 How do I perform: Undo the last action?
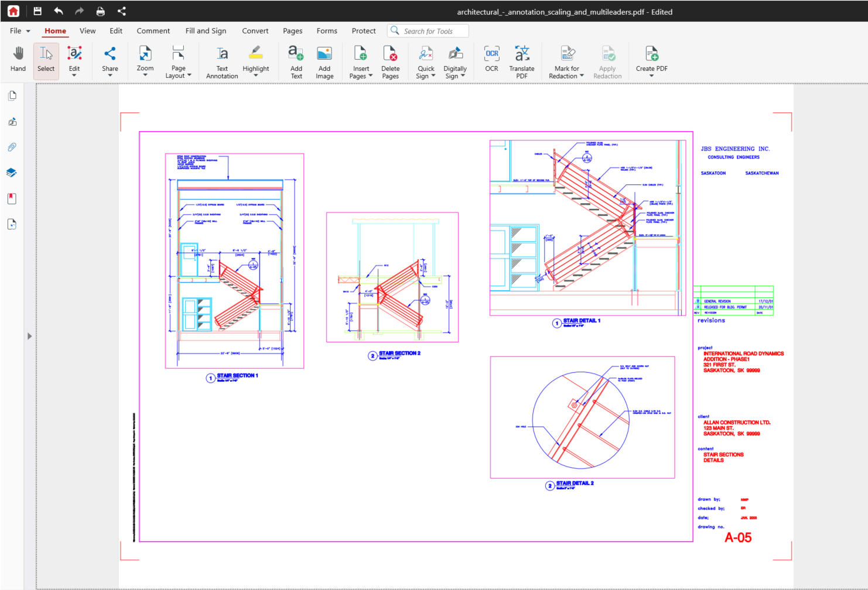point(59,11)
